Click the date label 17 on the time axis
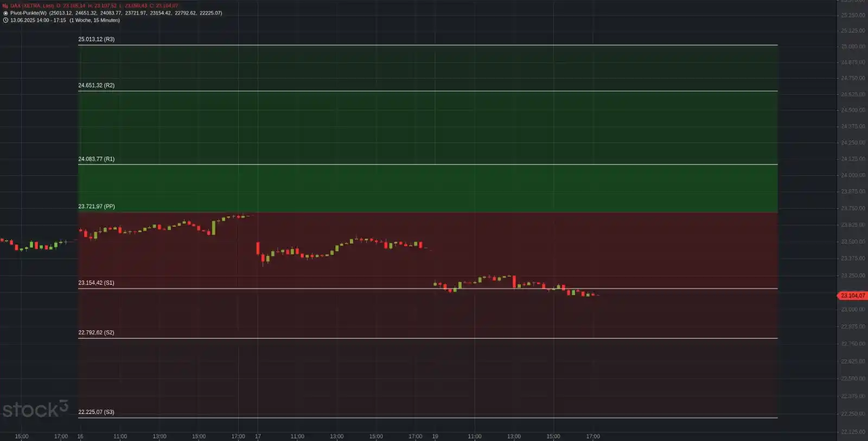Viewport: 868px width, 441px height. click(258, 436)
